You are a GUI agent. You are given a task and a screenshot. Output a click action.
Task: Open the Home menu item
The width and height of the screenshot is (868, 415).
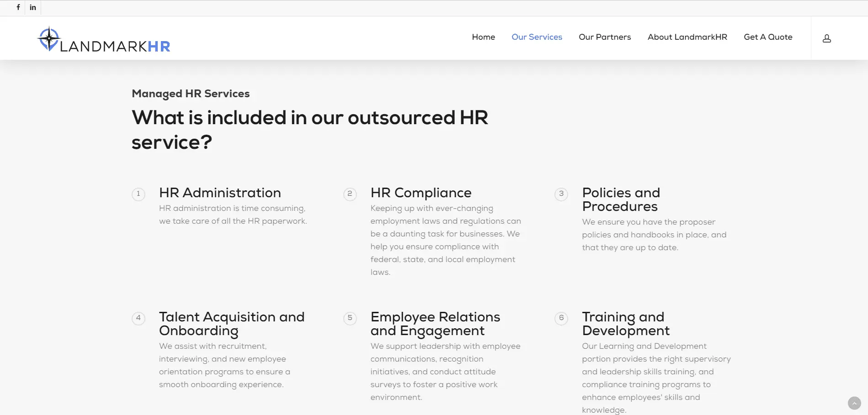483,37
